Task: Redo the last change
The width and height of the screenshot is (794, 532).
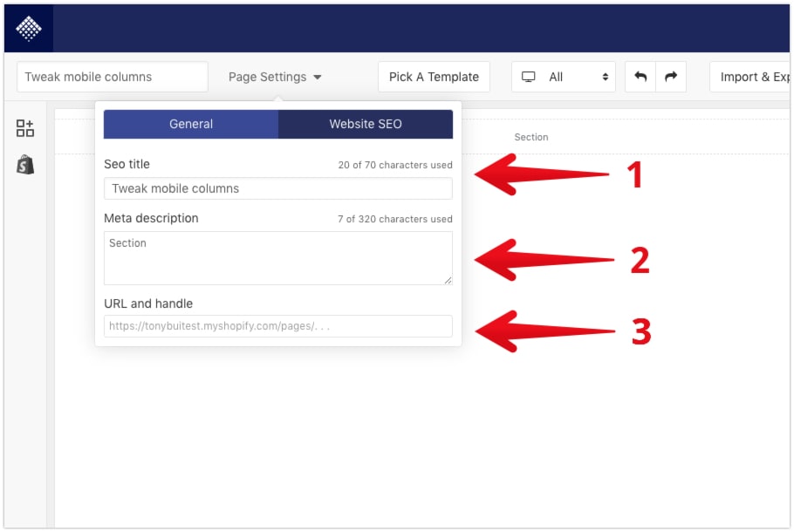Action: point(671,77)
